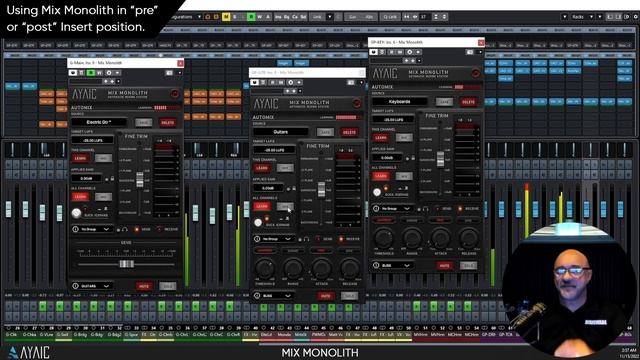Select Ins rack button in mixer toolbar
The image size is (640, 360).
click(x=278, y=17)
